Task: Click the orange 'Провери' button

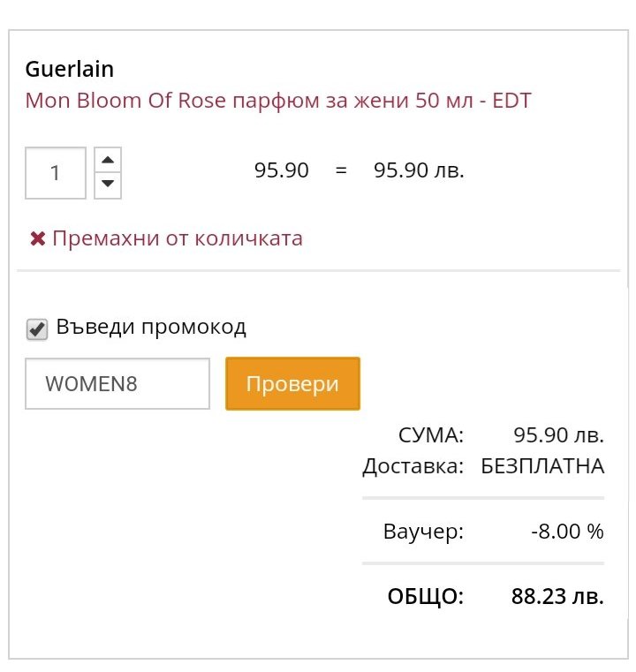Action: 292,383
